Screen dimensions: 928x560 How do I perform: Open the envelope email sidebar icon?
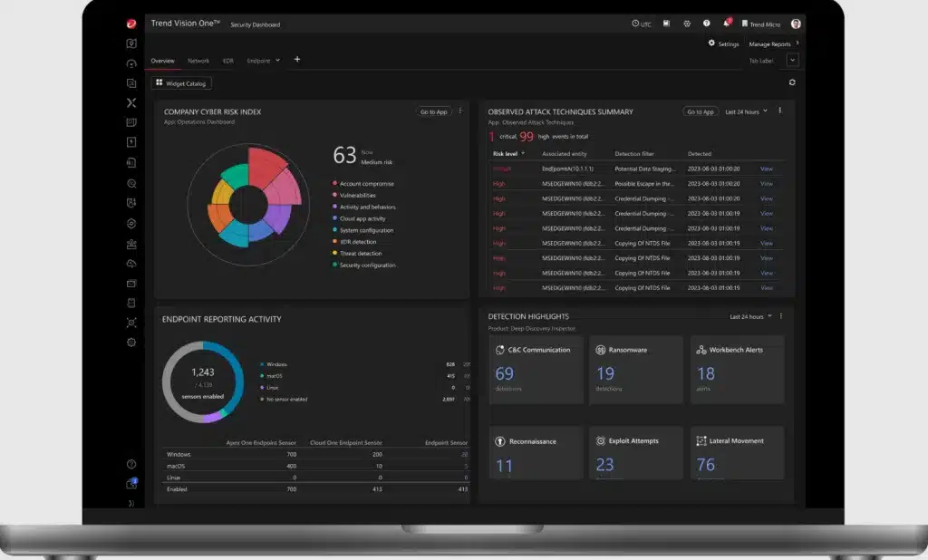tap(131, 284)
